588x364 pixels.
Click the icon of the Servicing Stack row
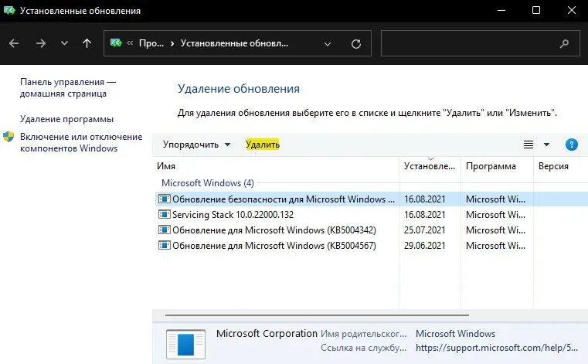click(x=164, y=215)
